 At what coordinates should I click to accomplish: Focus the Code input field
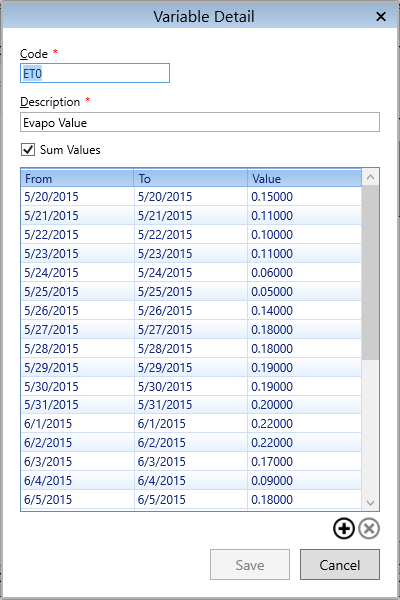point(95,73)
